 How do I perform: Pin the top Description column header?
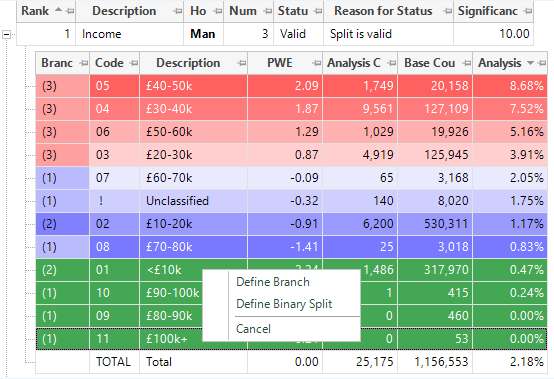tap(177, 11)
